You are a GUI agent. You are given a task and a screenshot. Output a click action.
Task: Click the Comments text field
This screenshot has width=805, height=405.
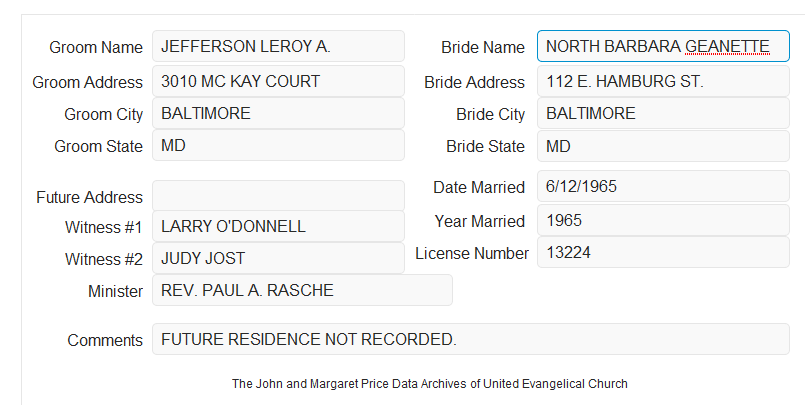point(471,339)
